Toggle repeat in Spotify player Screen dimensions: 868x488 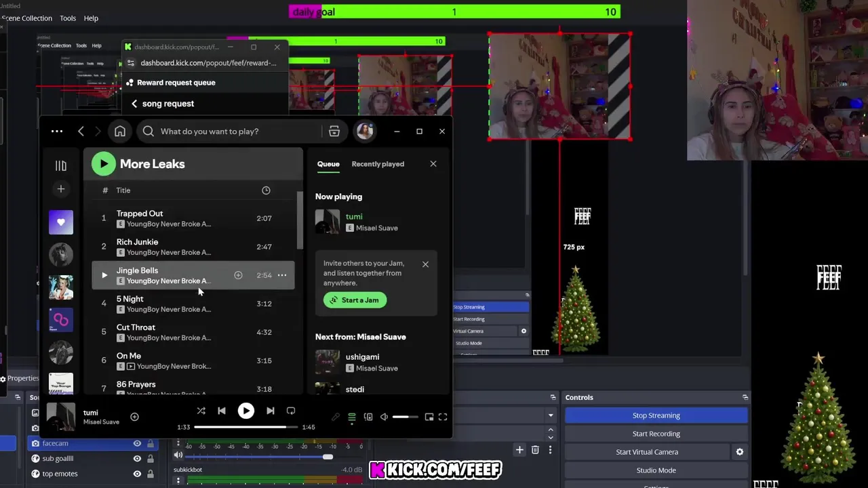point(291,411)
